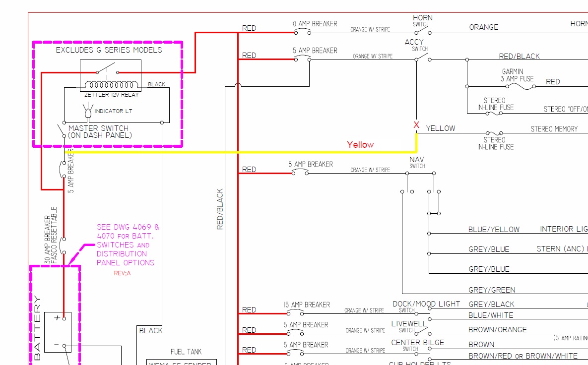Click the vertical RED/BLACK wire label
The height and width of the screenshot is (365, 588).
click(x=220, y=209)
